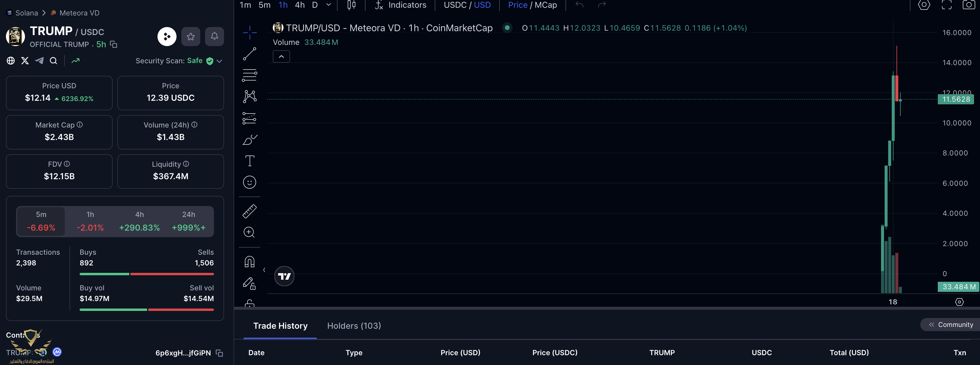The width and height of the screenshot is (980, 365).
Task: Click the zoom in tool
Action: (x=249, y=232)
